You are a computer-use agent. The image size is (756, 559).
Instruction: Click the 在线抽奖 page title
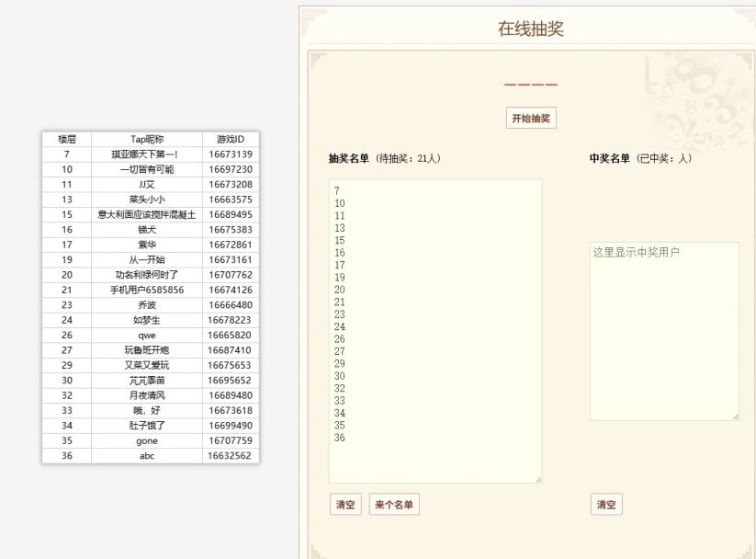click(x=531, y=29)
